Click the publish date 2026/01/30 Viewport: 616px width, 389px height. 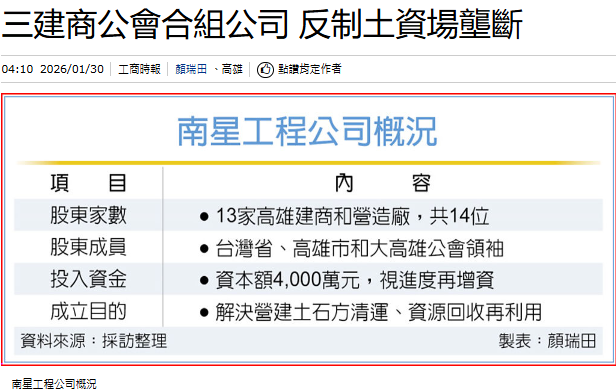click(72, 69)
